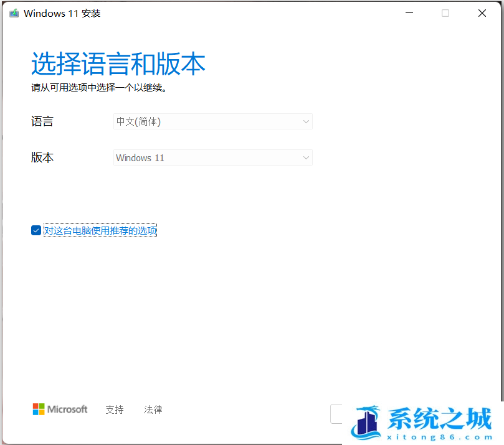
Task: Click the 版本 field label
Action: click(x=42, y=157)
